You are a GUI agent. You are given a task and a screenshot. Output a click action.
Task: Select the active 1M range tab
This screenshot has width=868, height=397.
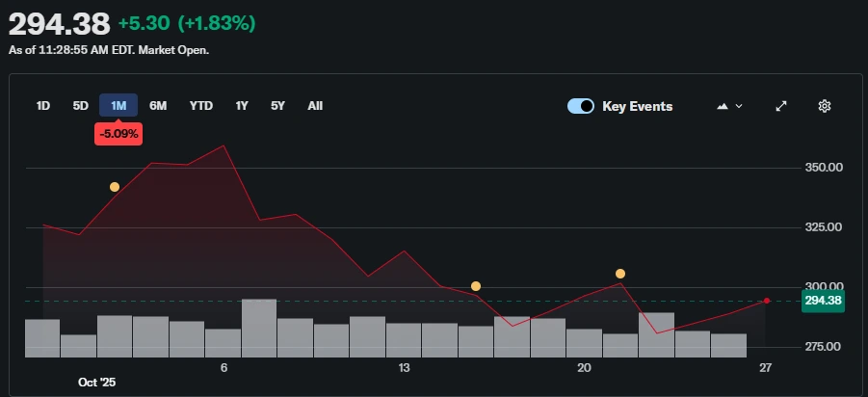pos(118,106)
